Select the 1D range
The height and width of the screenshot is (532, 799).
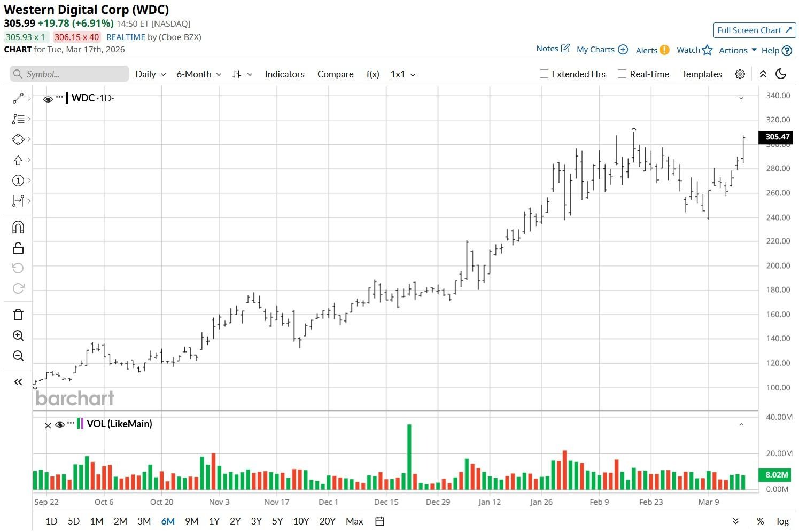[51, 521]
